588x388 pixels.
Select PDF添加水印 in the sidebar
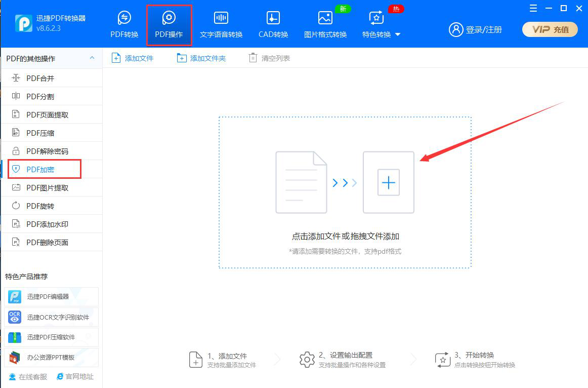tap(52, 224)
